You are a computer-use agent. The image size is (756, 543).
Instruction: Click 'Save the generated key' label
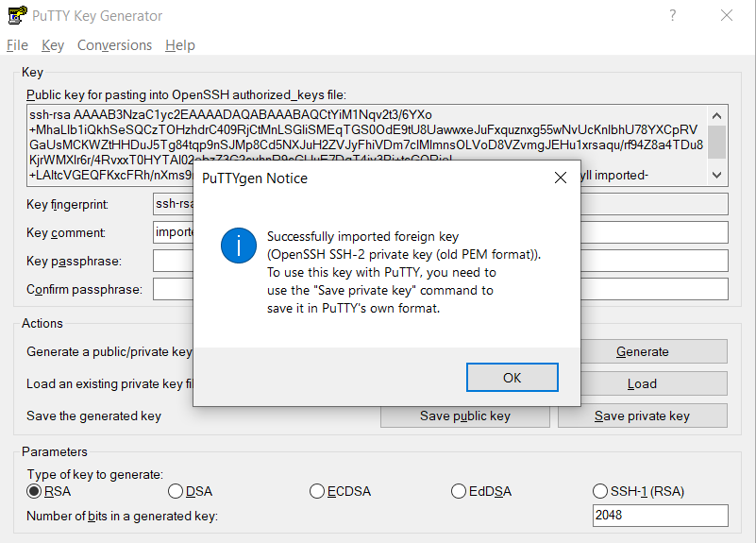pyautogui.click(x=93, y=416)
